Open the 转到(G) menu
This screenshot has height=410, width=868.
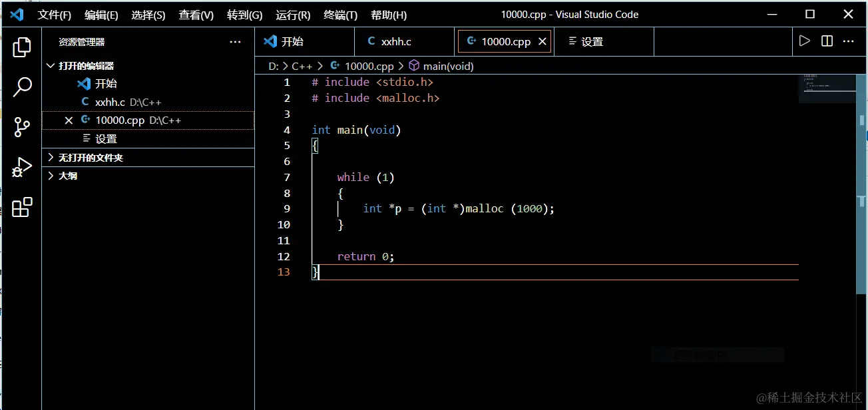point(244,15)
